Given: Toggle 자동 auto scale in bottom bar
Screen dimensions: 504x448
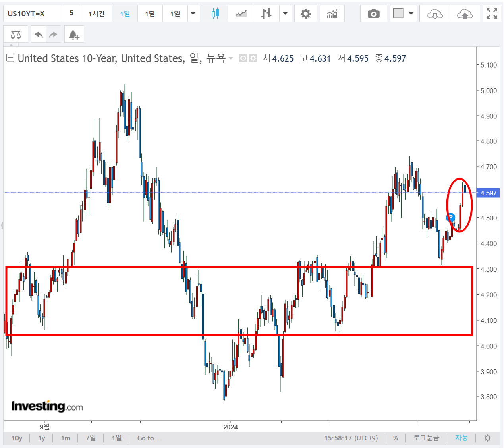Looking at the screenshot, I should (461, 438).
